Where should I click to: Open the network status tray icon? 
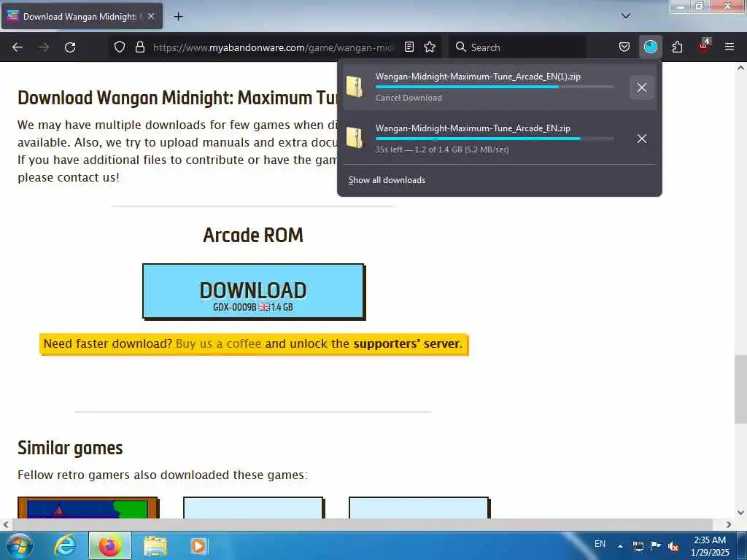[x=638, y=546]
